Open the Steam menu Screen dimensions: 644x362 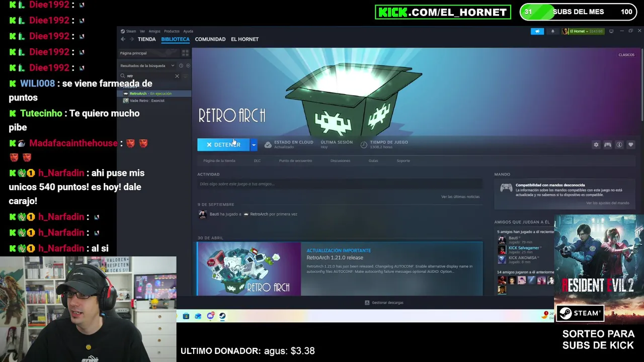131,31
